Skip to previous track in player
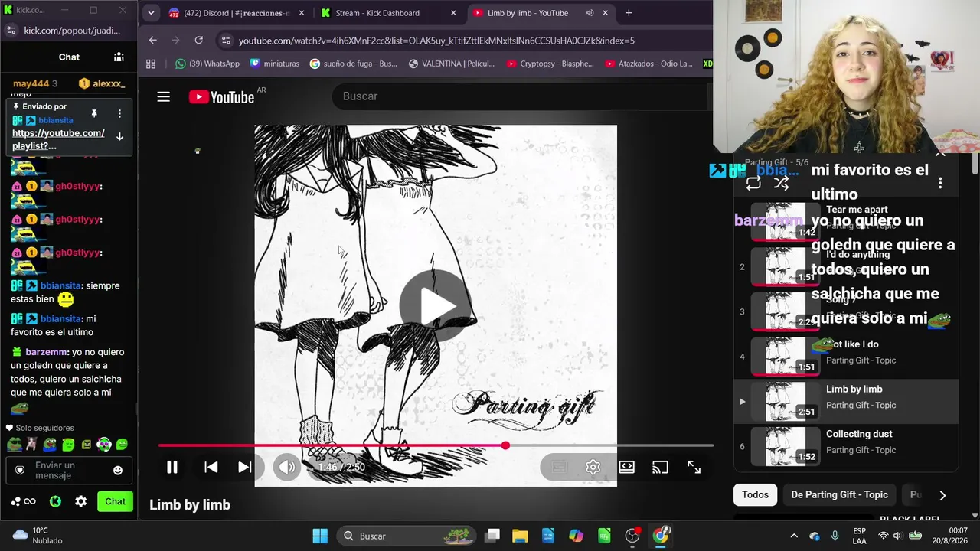Viewport: 980px width, 551px height. click(x=211, y=467)
